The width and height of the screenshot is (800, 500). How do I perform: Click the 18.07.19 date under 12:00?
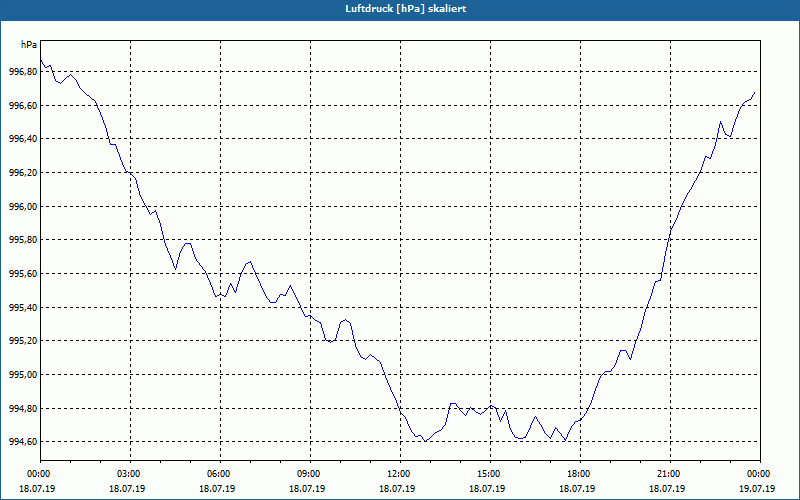click(x=397, y=488)
